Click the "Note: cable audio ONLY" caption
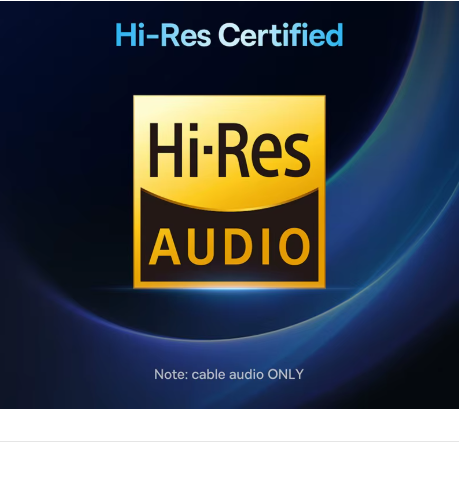Image resolution: width=459 pixels, height=488 pixels. tap(229, 374)
